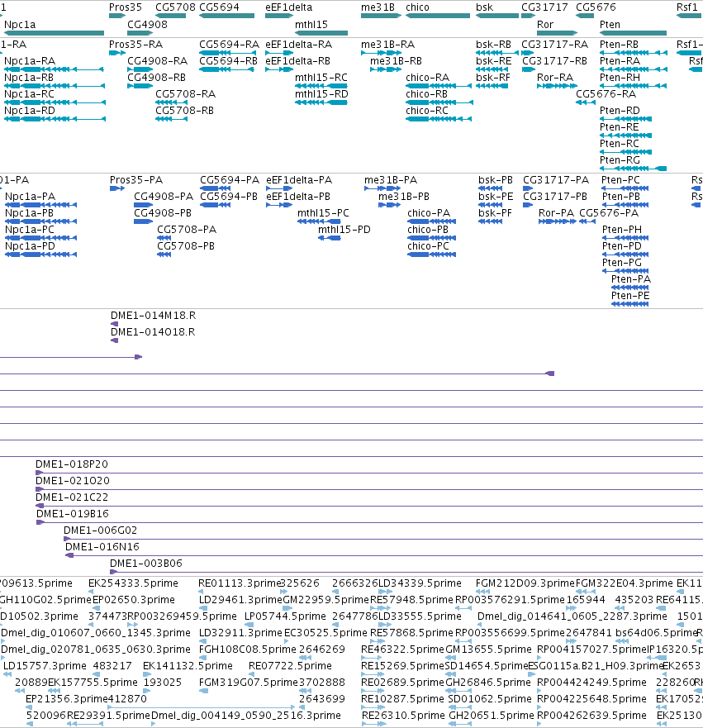Click BAC clone DME1-018P20
Viewport: 703px width, 728px height.
(72, 464)
